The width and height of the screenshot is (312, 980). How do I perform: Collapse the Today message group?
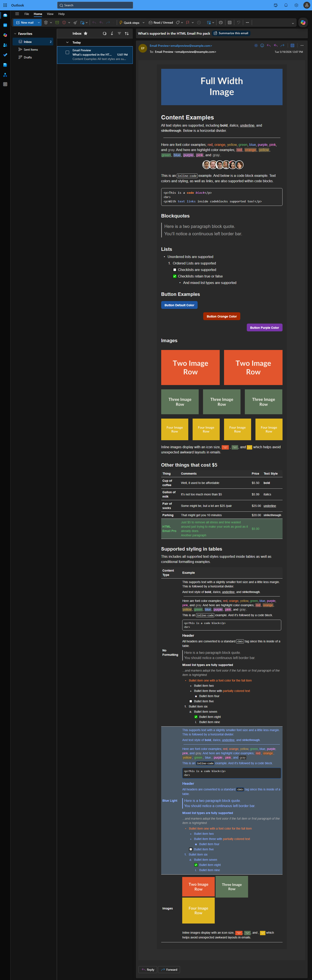pos(67,43)
